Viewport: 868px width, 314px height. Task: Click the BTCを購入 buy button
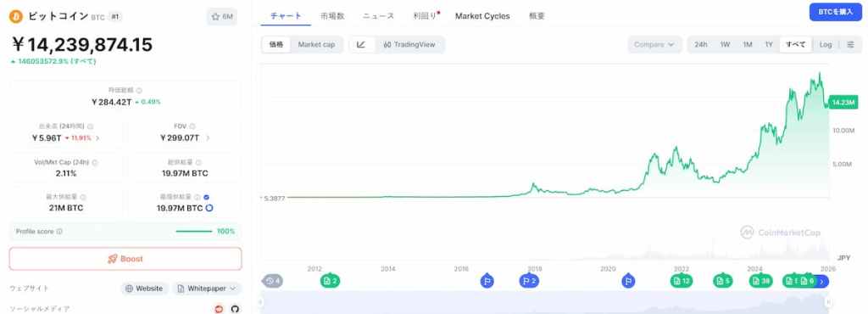835,12
